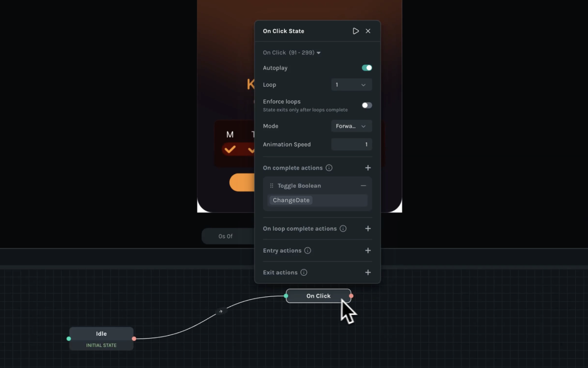The image size is (588, 368).
Task: Open the Mode dropdown
Action: pyautogui.click(x=351, y=126)
